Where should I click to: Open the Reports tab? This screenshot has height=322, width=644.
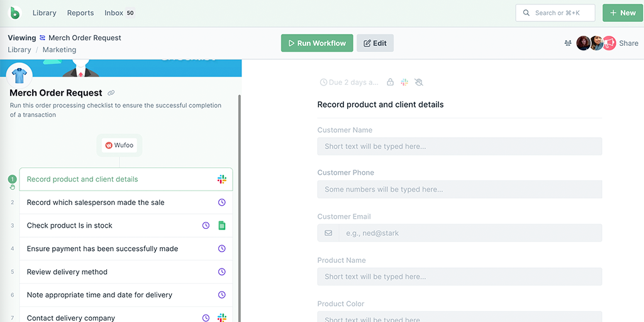pos(80,13)
